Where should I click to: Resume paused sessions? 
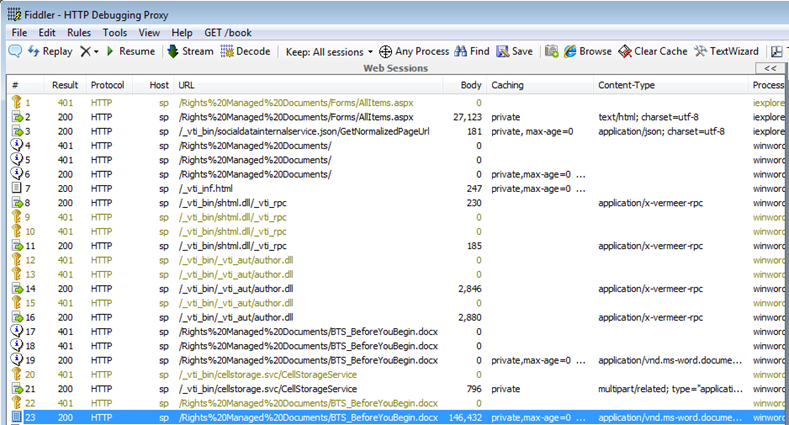(x=129, y=51)
